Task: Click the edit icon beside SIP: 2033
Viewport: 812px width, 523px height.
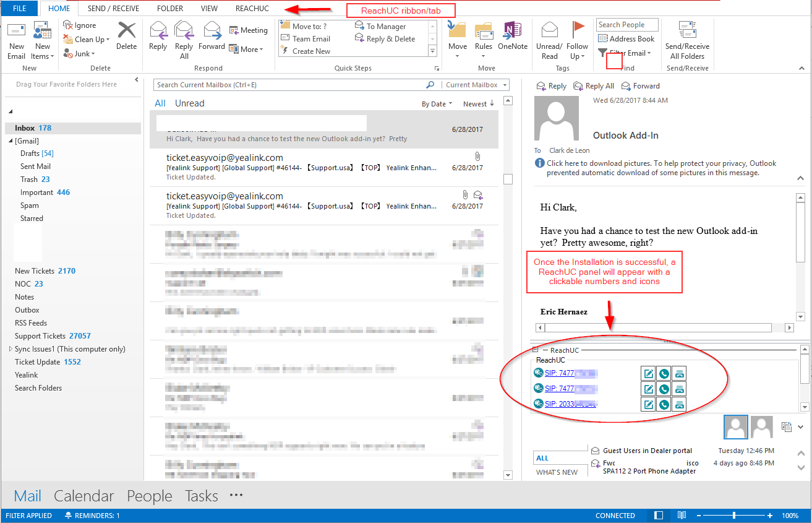Action: [648, 404]
